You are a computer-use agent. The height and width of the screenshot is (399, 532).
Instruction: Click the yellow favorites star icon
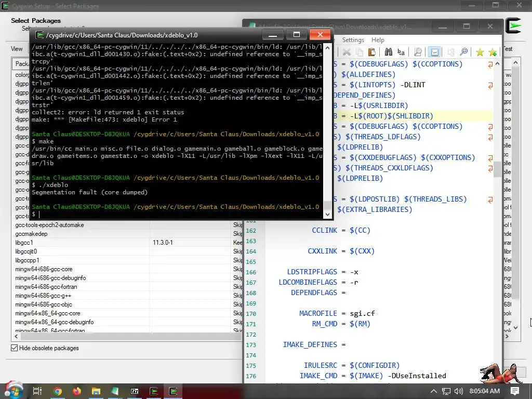[480, 52]
